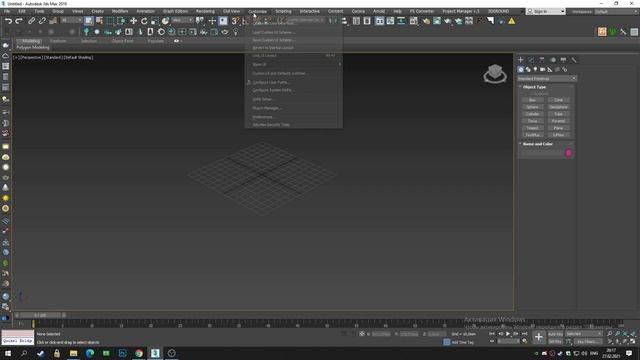The image size is (640, 360).
Task: Select the Lights category icon
Action: [x=536, y=69]
